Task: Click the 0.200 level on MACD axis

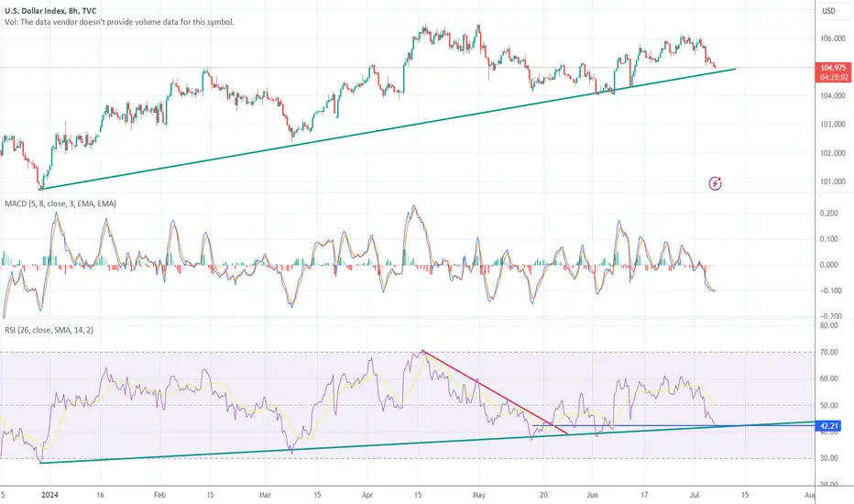Action: coord(829,213)
